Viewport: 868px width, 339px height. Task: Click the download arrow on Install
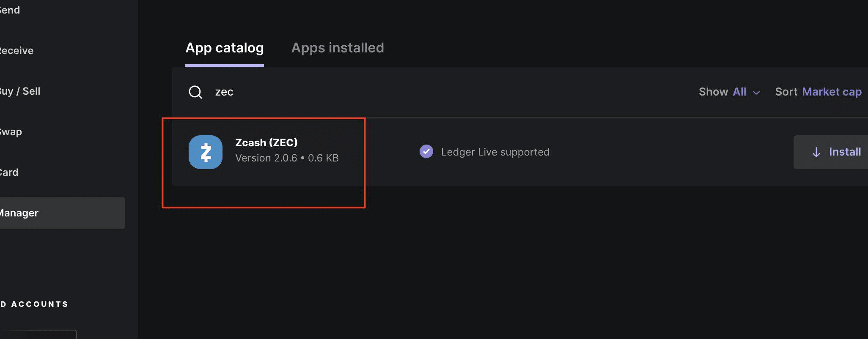(x=816, y=152)
